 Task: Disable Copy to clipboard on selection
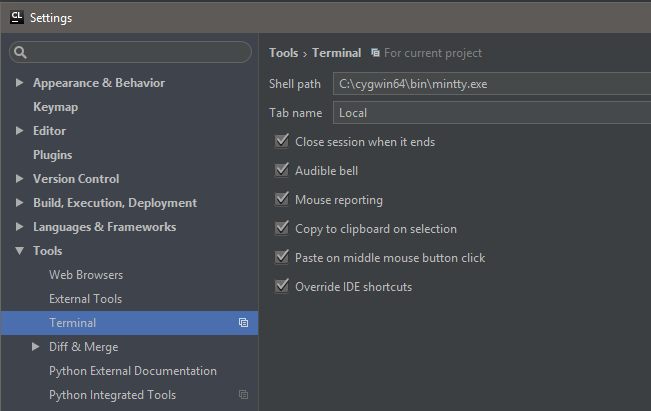click(281, 229)
